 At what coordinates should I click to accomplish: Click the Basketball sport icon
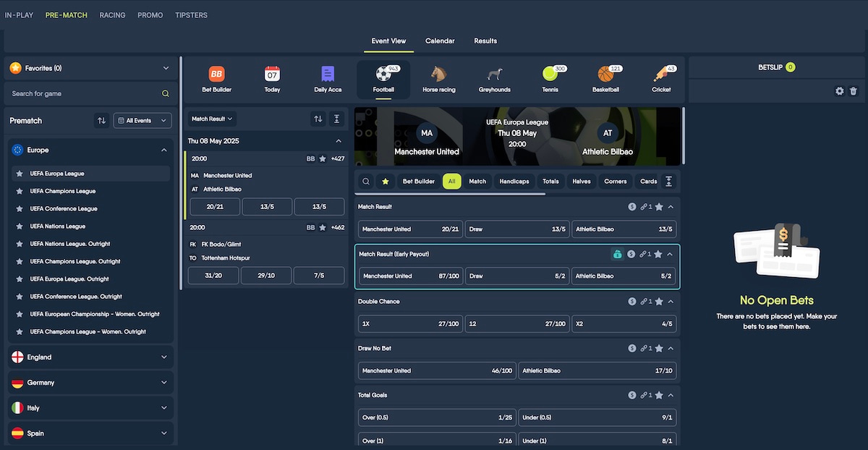coord(605,74)
